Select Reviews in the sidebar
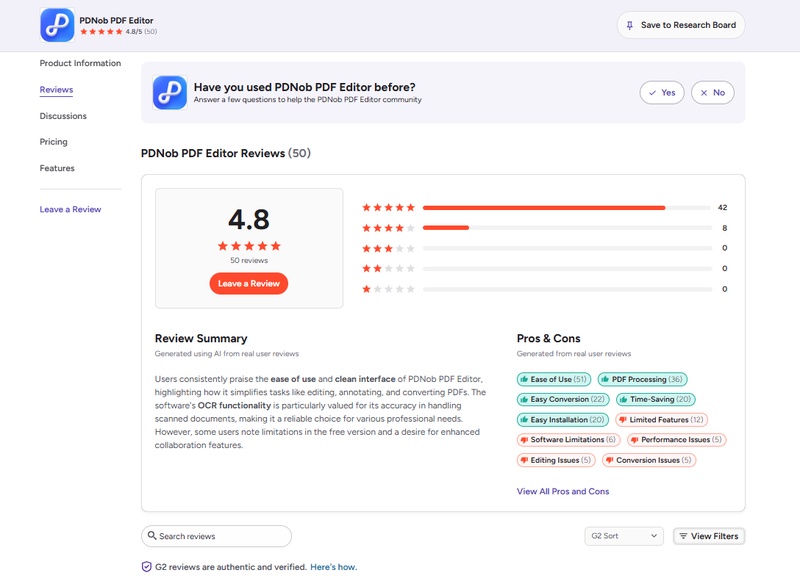800x581 pixels. (x=57, y=90)
